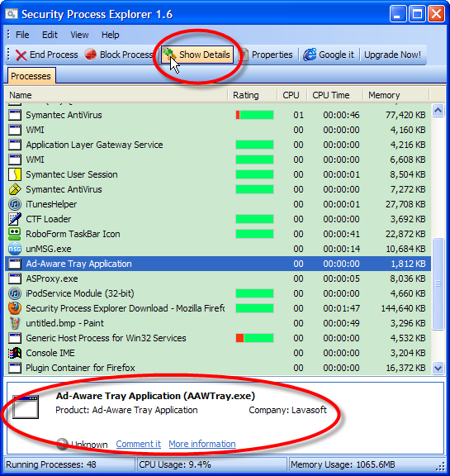450x476 pixels.
Task: Open the Help menu
Action: [x=110, y=35]
